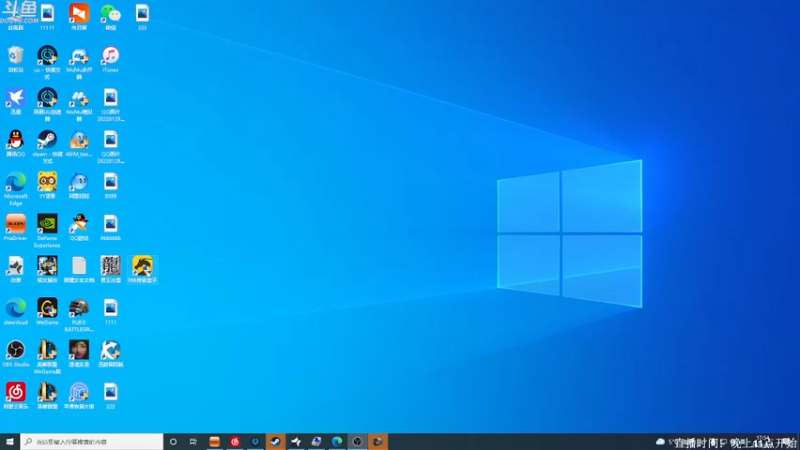Select the 龍 character game shortcut
This screenshot has height=450, width=800.
click(111, 266)
